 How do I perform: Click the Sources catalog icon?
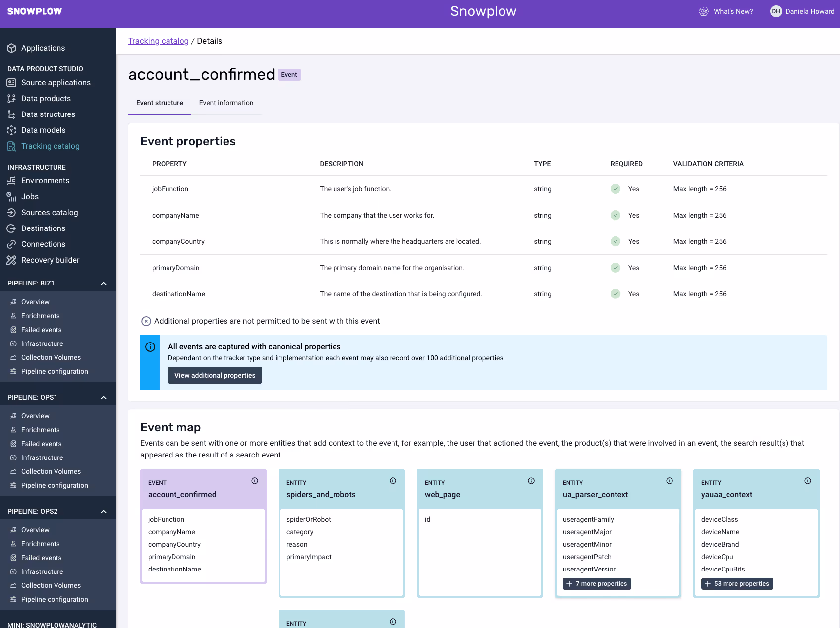[11, 213]
